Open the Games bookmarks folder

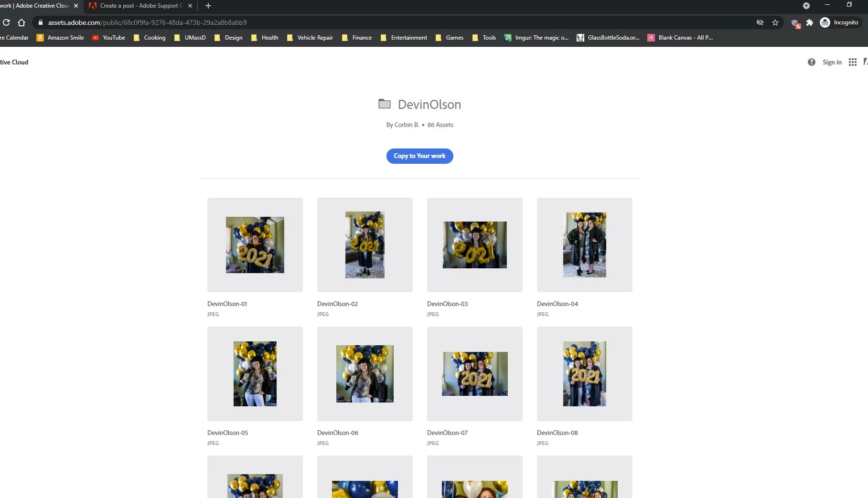click(x=450, y=38)
